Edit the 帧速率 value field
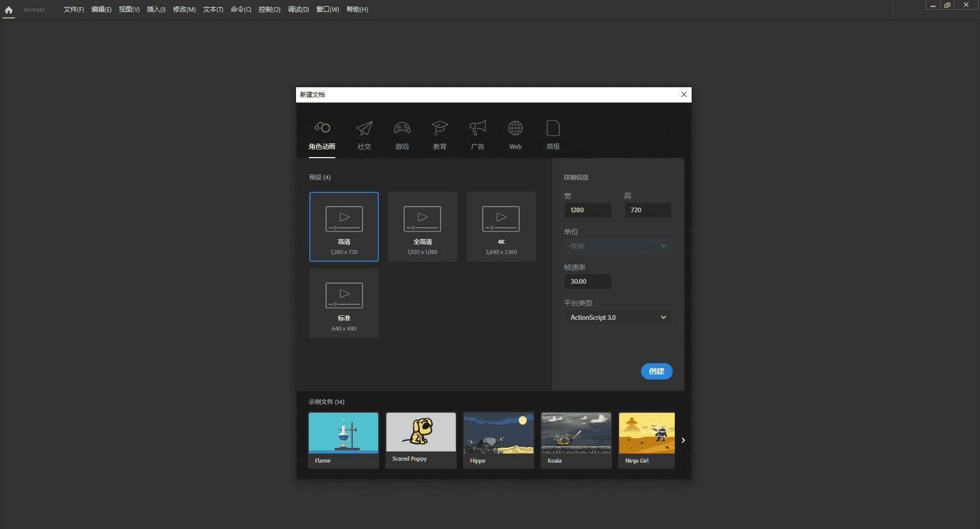The image size is (980, 529). tap(587, 281)
